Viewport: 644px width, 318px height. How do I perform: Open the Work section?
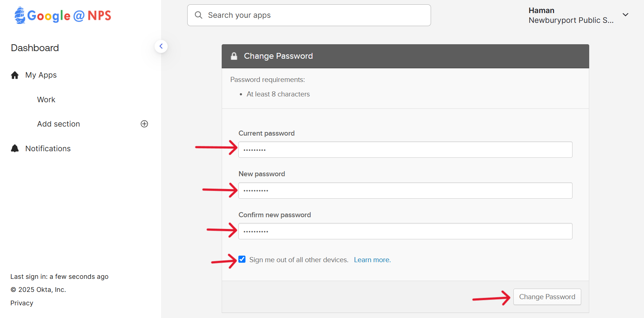click(x=46, y=100)
